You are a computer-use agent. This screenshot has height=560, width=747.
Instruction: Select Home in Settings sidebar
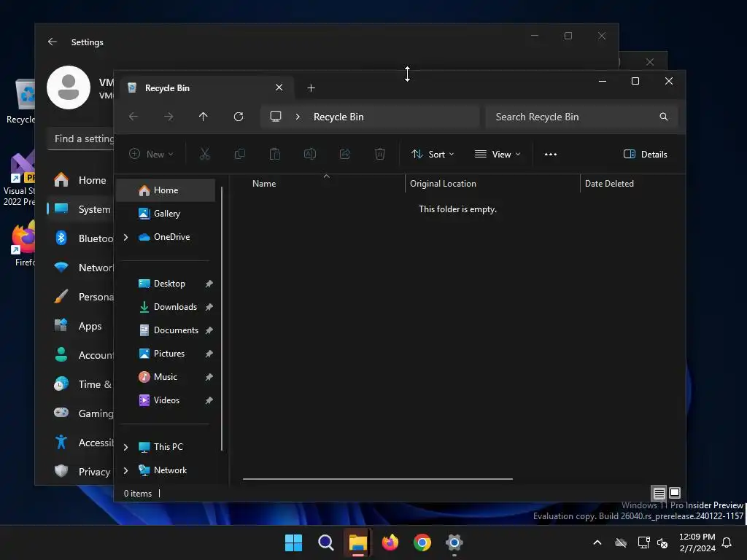(x=81, y=180)
